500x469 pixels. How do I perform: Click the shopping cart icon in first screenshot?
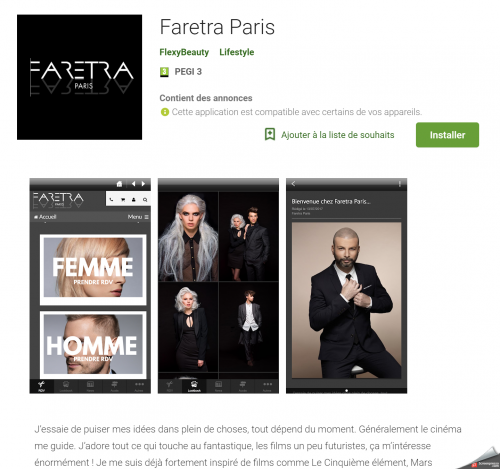[123, 200]
